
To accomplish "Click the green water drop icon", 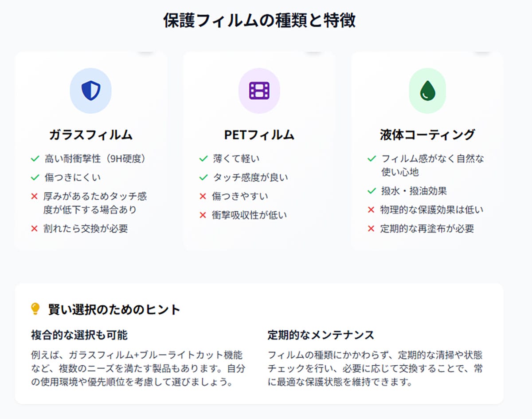I will pos(428,91).
